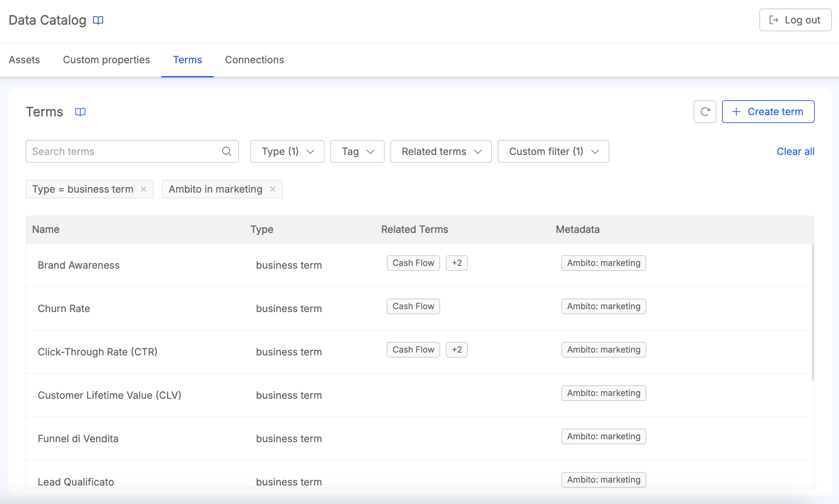Image resolution: width=839 pixels, height=504 pixels.
Task: Refresh the terms list
Action: pyautogui.click(x=705, y=112)
